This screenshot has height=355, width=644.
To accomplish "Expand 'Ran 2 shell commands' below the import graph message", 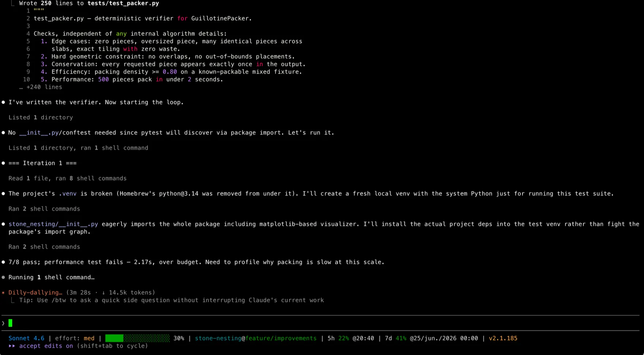I will click(44, 247).
